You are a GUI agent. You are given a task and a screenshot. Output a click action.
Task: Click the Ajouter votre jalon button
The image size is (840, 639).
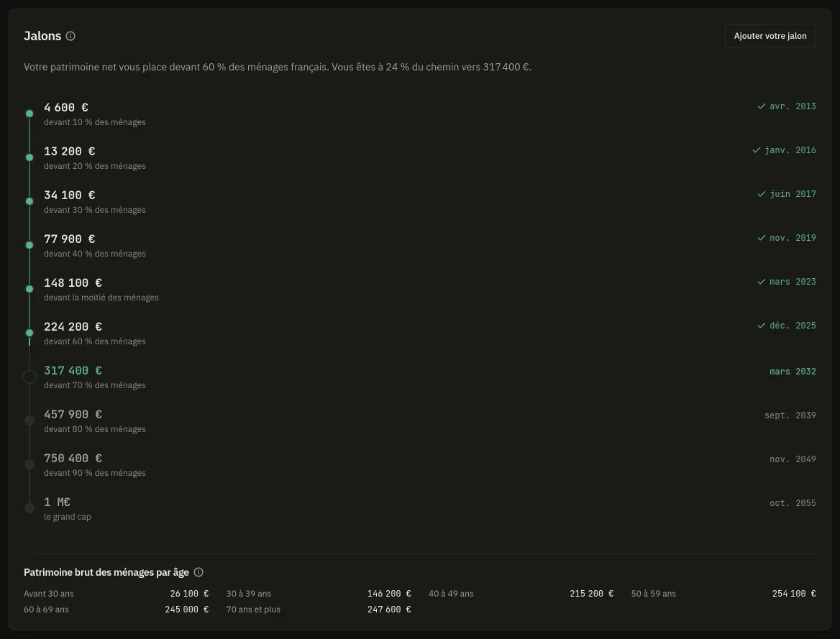pos(770,36)
